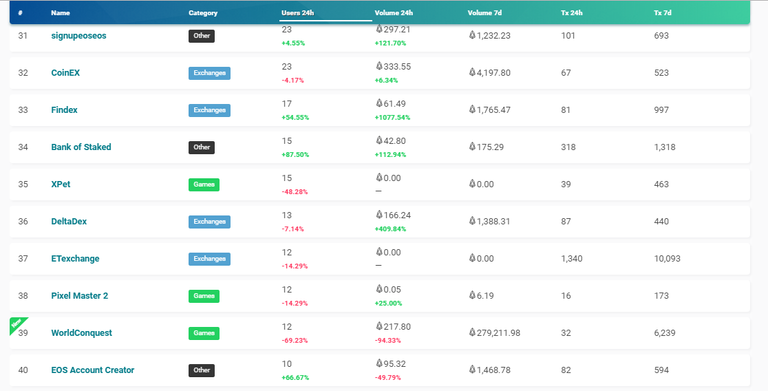
Task: Open the XPet game link
Action: click(61, 184)
